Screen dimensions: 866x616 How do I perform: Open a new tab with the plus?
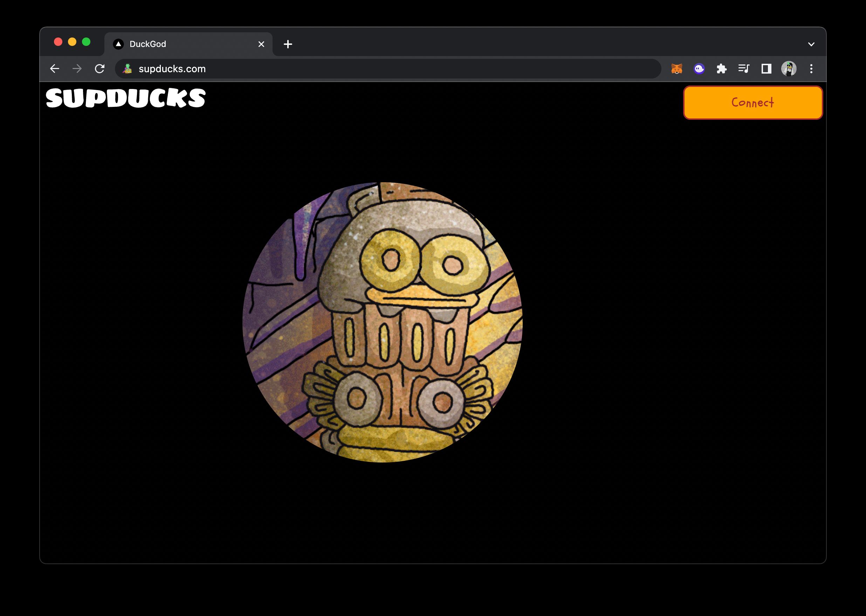[x=288, y=45]
